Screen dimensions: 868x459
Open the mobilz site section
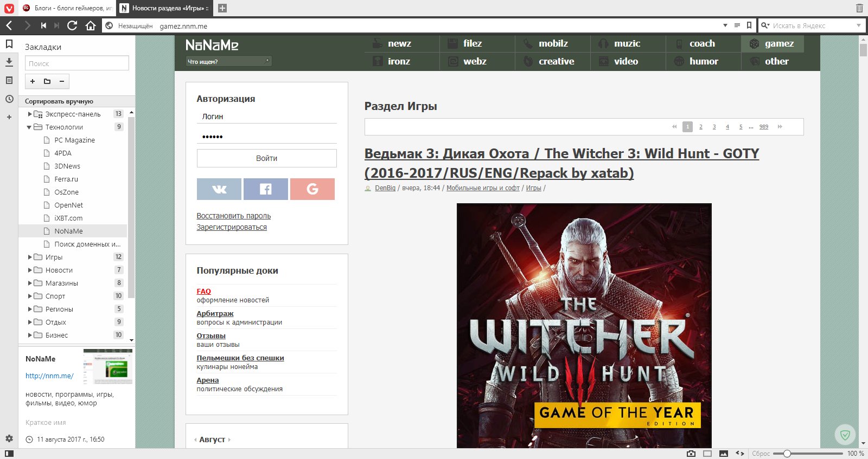coord(552,44)
